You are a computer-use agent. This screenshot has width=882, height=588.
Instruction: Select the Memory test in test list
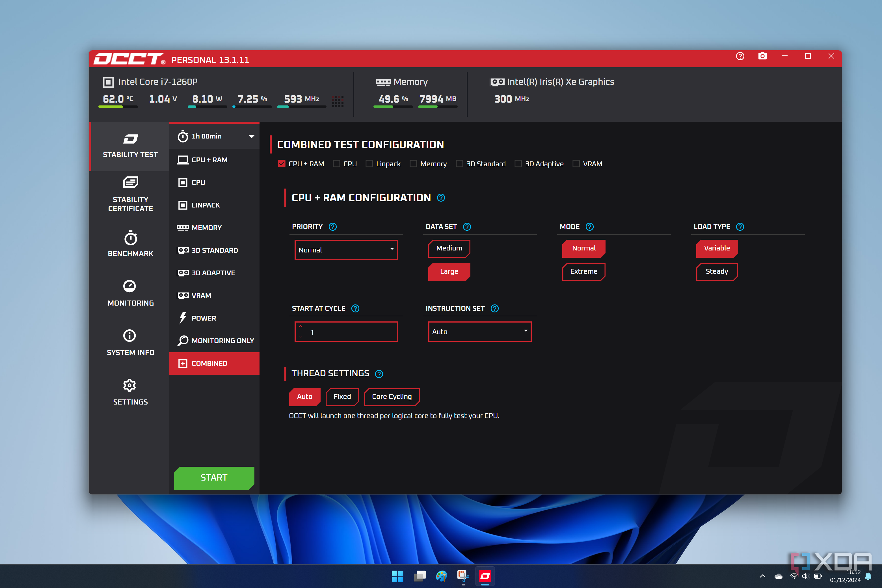click(x=206, y=228)
